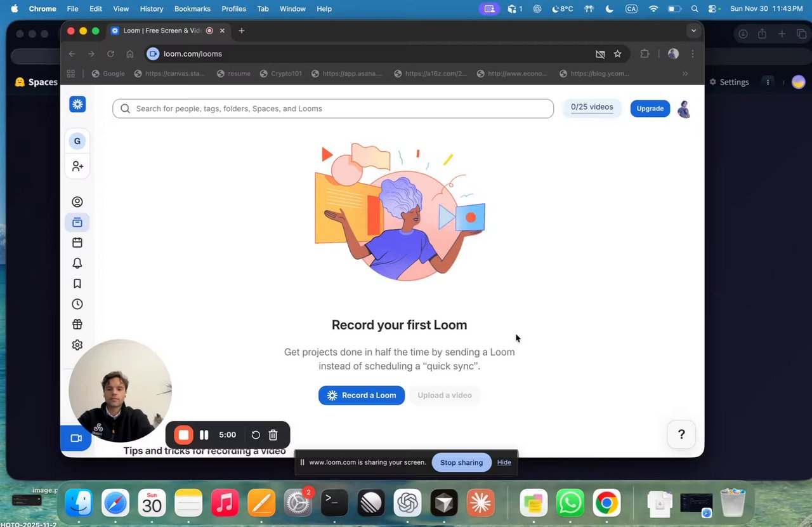Image resolution: width=812 pixels, height=527 pixels.
Task: Open the History menu
Action: click(151, 9)
